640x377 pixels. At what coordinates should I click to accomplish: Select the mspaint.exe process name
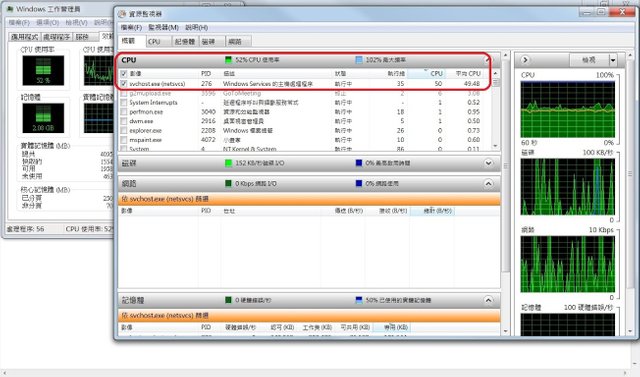(146, 140)
